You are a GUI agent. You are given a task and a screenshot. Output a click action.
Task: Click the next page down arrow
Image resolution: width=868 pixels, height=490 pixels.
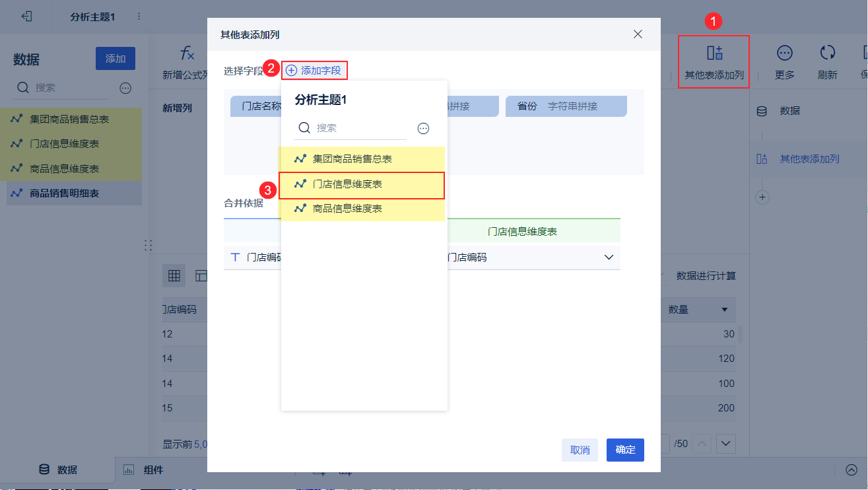(727, 443)
